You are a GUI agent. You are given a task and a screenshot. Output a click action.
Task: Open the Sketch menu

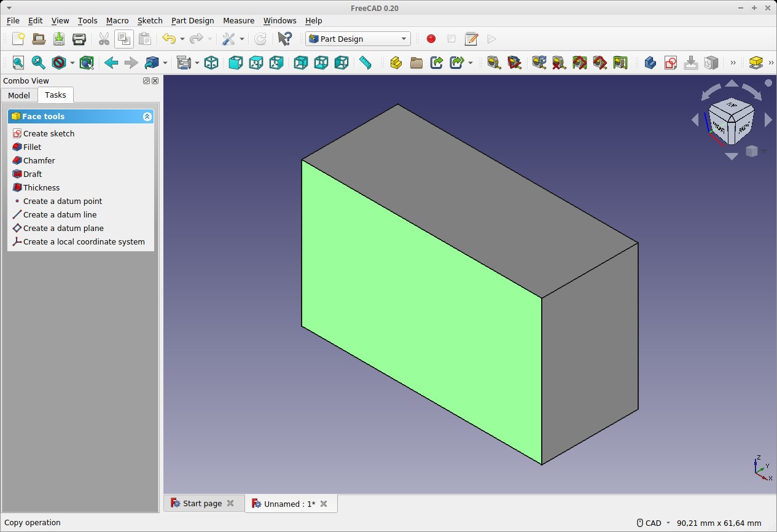(149, 20)
